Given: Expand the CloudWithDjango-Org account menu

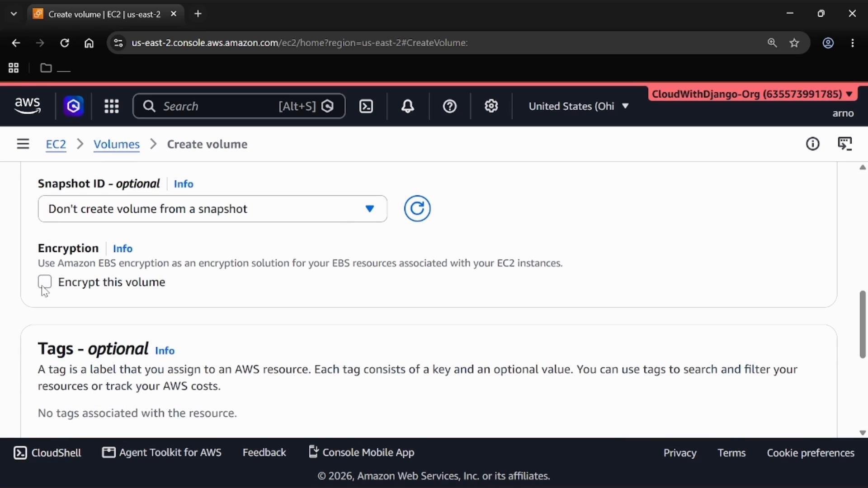Looking at the screenshot, I should click(752, 94).
